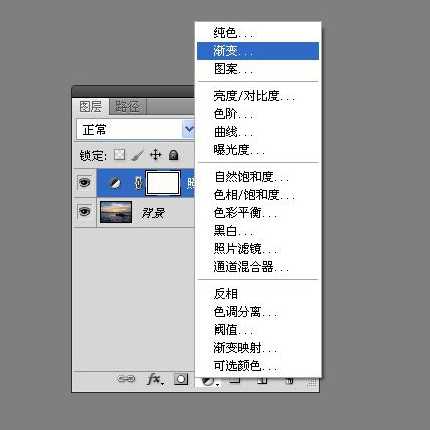The height and width of the screenshot is (430, 430).
Task: Choose 纯色 (Solid Color) fill layer
Action: (258, 33)
